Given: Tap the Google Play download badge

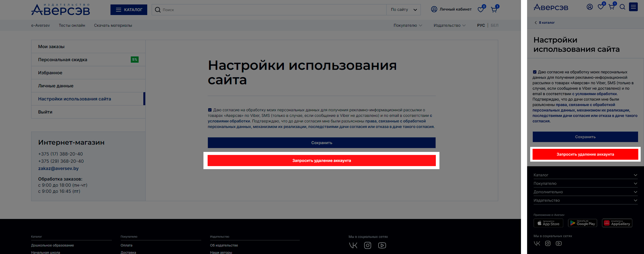Looking at the screenshot, I should pyautogui.click(x=582, y=223).
